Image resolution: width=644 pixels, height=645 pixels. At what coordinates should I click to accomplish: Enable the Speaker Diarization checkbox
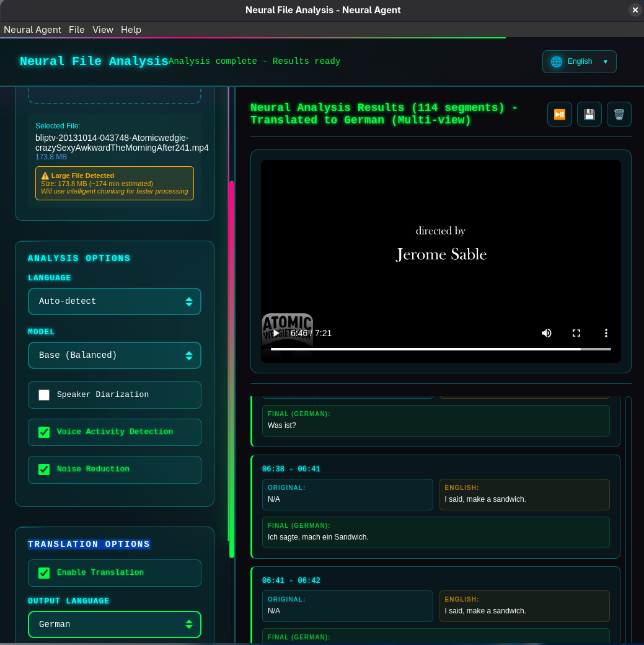(x=44, y=395)
